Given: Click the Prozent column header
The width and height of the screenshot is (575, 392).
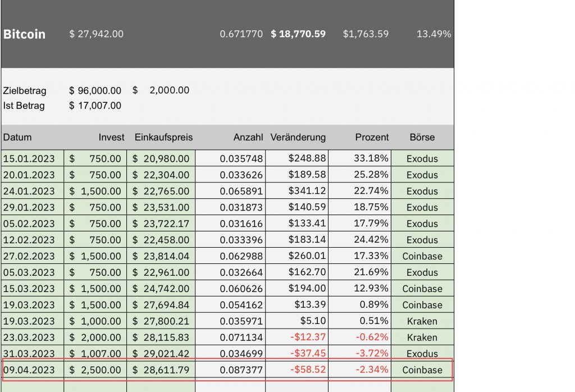Looking at the screenshot, I should tap(372, 137).
